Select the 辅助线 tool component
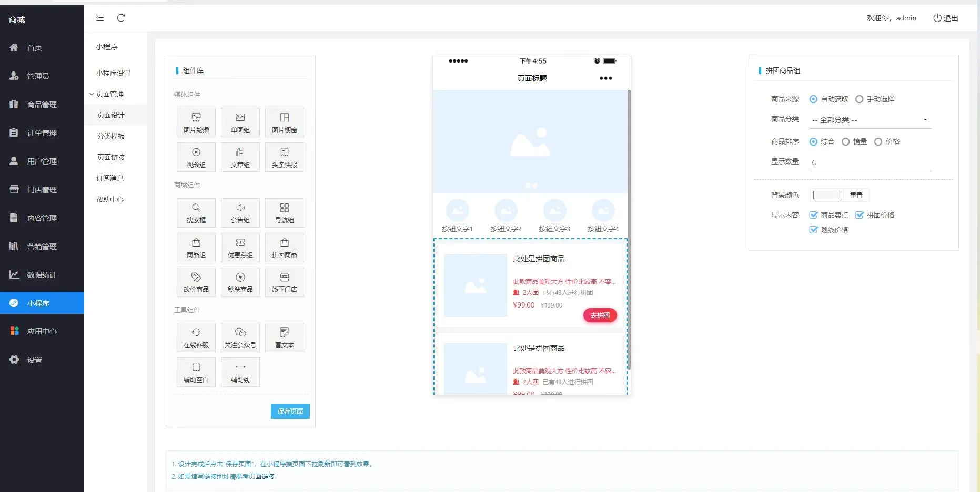This screenshot has width=980, height=492. [240, 372]
